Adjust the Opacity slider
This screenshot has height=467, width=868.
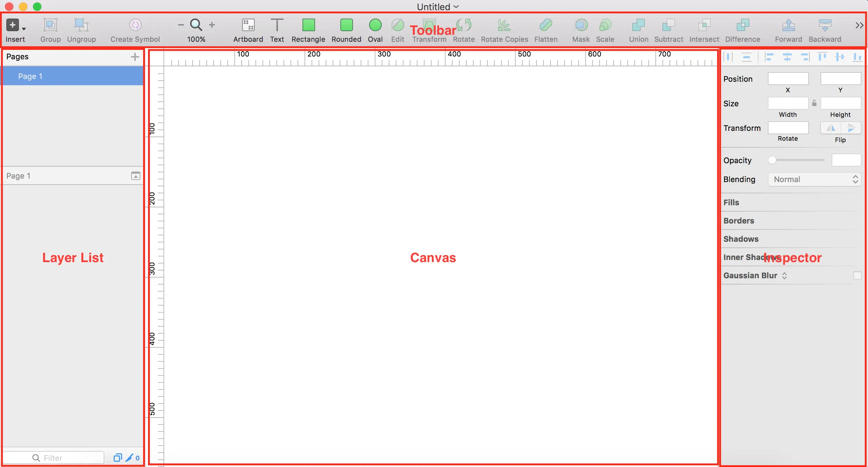[772, 160]
